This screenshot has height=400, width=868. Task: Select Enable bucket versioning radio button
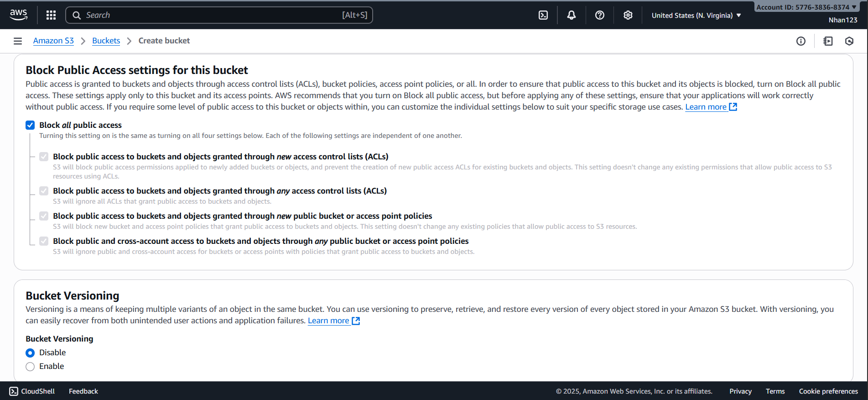point(30,367)
